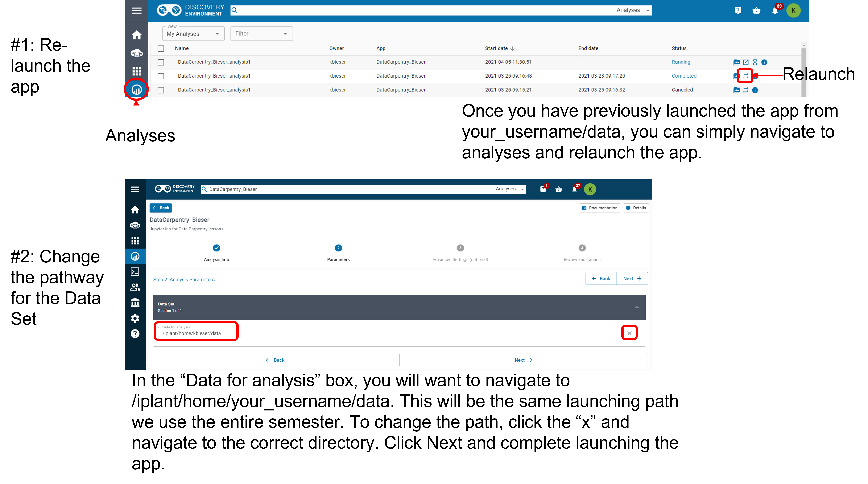Open the external link icon for the Running analysis
The width and height of the screenshot is (868, 484).
pos(746,62)
